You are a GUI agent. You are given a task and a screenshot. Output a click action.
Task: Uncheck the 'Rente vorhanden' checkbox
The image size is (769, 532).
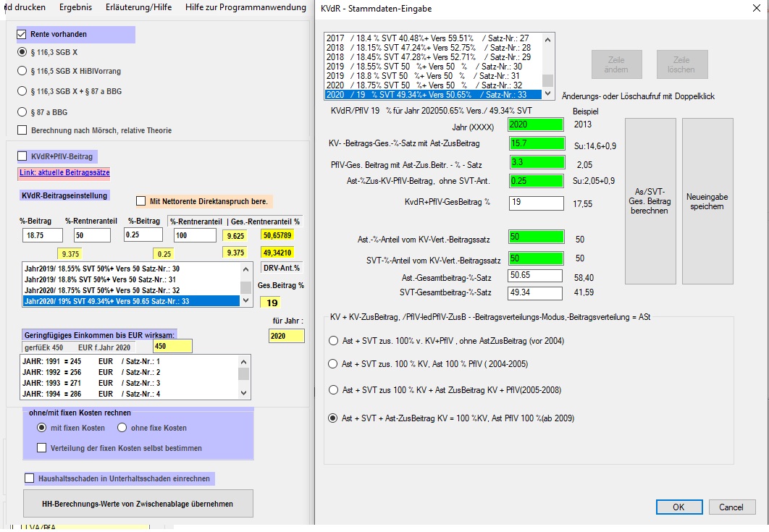tap(21, 34)
